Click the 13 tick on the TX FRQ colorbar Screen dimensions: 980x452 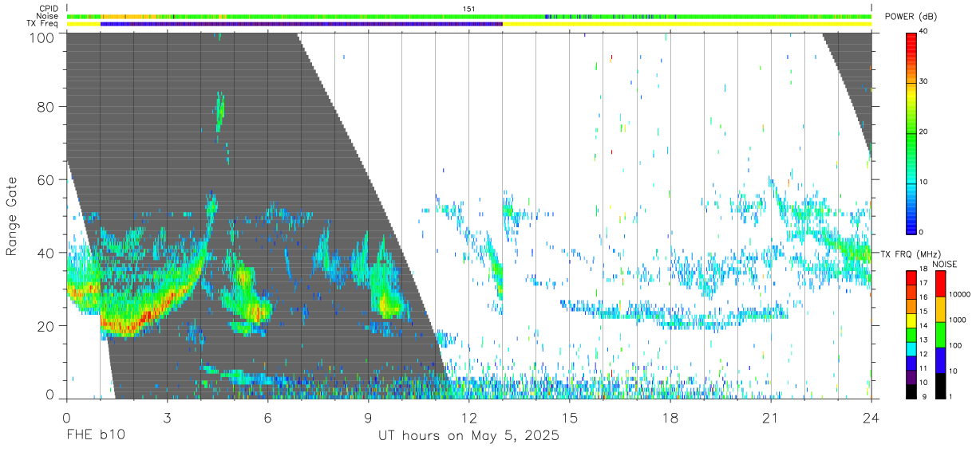click(923, 340)
